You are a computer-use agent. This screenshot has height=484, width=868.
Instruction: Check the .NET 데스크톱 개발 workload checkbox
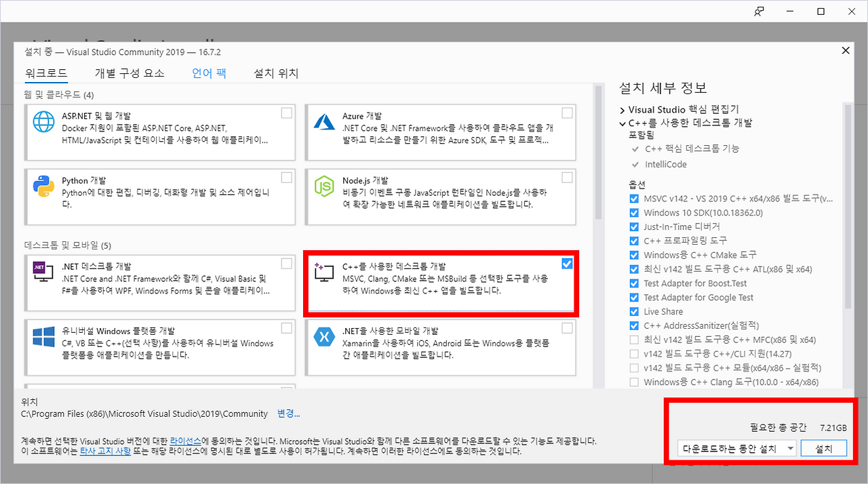click(287, 263)
